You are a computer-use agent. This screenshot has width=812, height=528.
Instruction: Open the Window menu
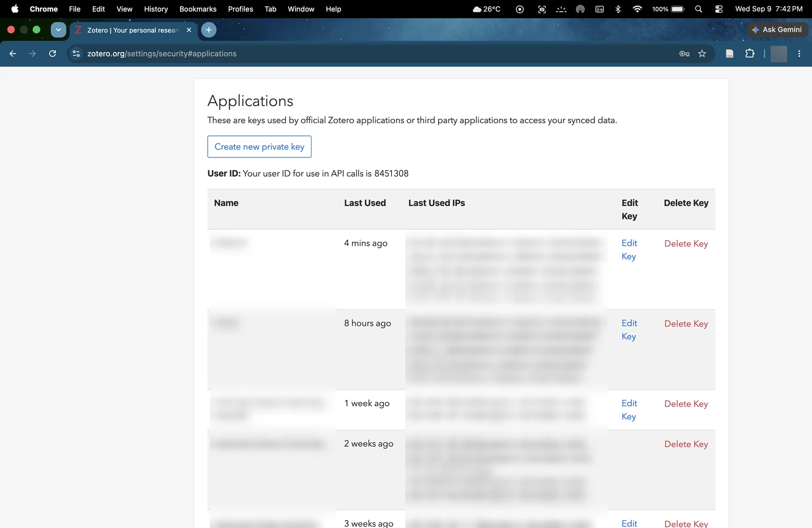tap(300, 9)
